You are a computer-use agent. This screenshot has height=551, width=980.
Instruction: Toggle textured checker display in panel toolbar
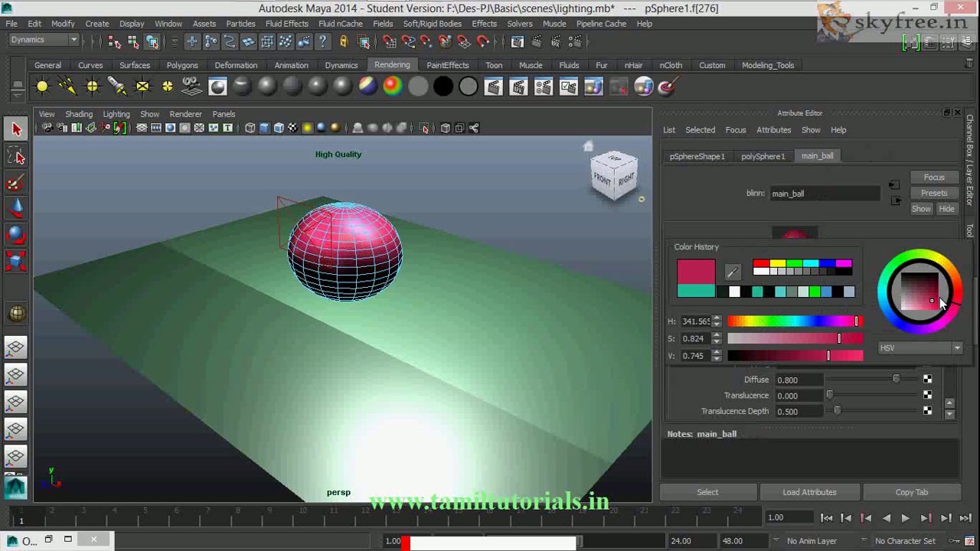coord(292,128)
